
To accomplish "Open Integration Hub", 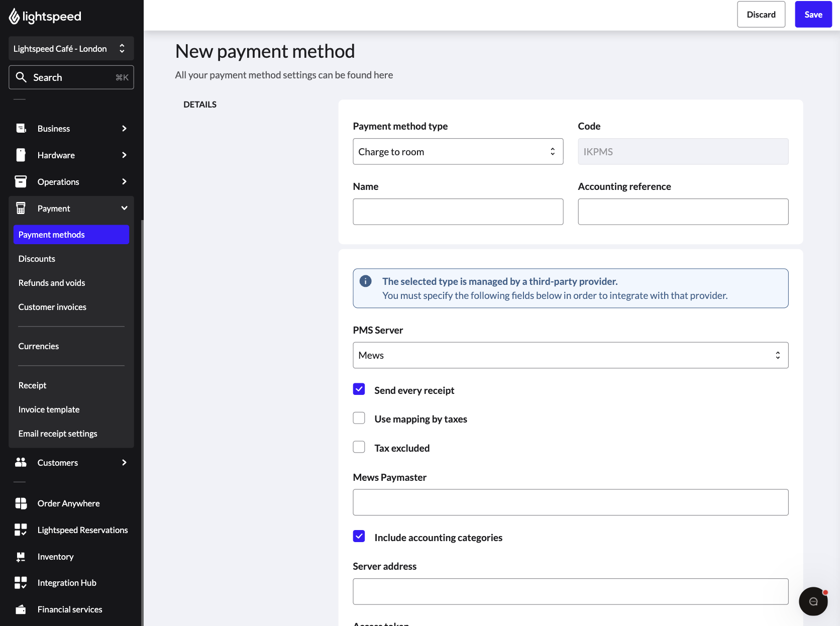I will 67,582.
